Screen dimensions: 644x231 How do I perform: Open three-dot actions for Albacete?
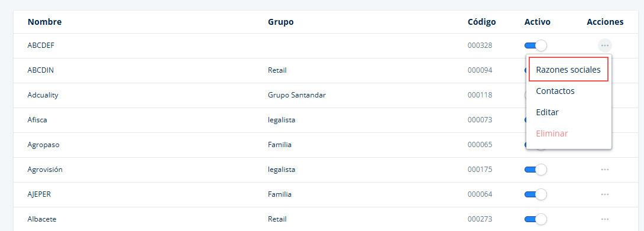pos(604,219)
